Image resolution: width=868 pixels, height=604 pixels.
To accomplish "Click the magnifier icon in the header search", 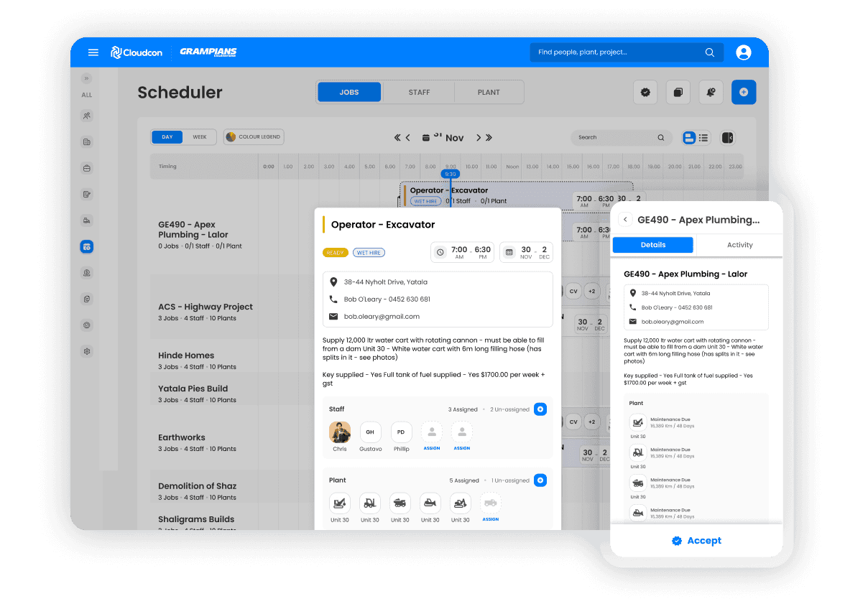I will tap(710, 52).
